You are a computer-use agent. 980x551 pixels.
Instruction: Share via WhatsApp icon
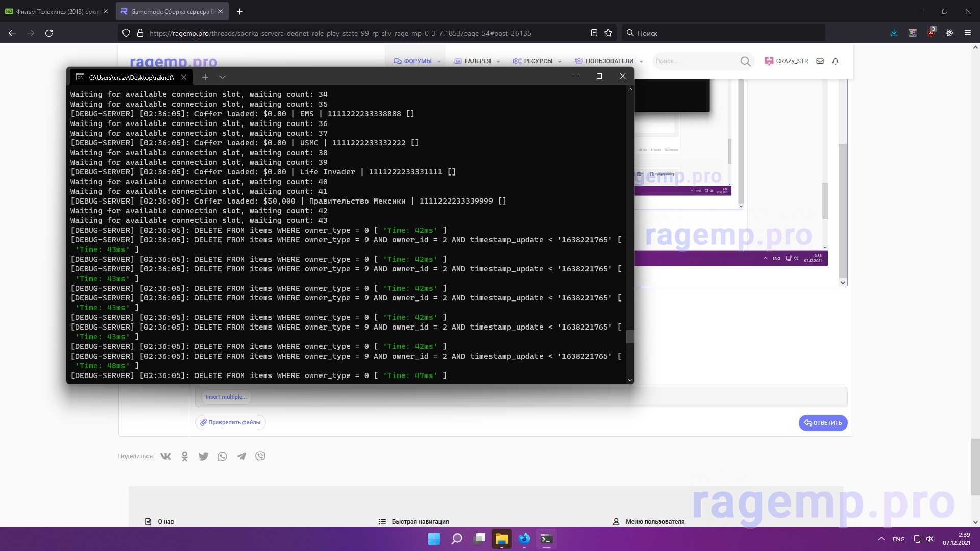click(223, 456)
